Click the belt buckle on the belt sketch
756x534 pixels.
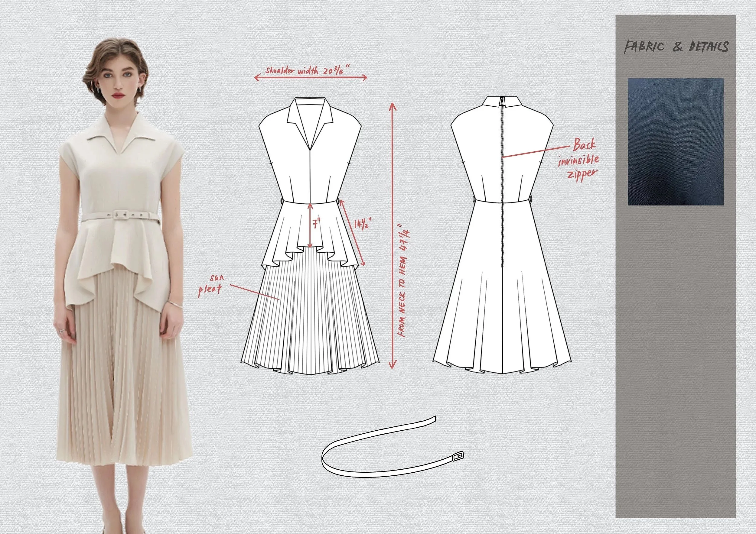[x=458, y=457]
